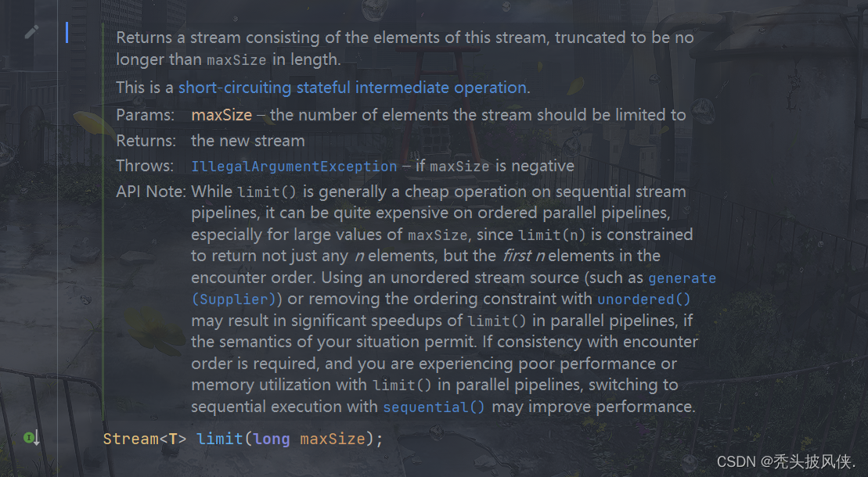Click the API Note: label
This screenshot has height=477, width=868.
pyautogui.click(x=151, y=192)
